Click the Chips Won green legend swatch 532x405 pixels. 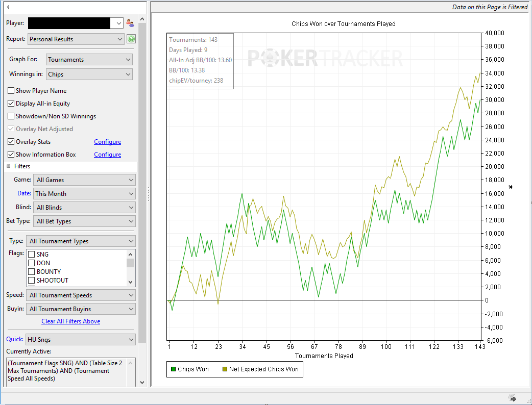tap(174, 369)
